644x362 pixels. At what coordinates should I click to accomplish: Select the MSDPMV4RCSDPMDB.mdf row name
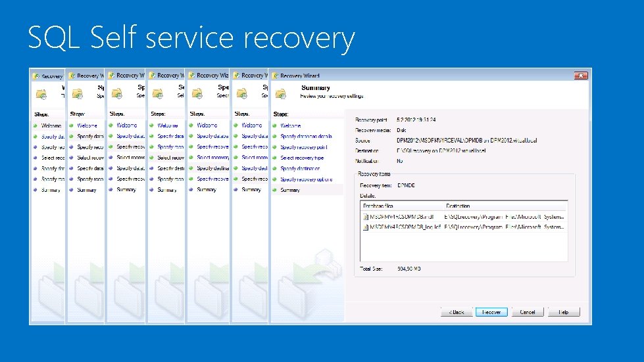[402, 216]
